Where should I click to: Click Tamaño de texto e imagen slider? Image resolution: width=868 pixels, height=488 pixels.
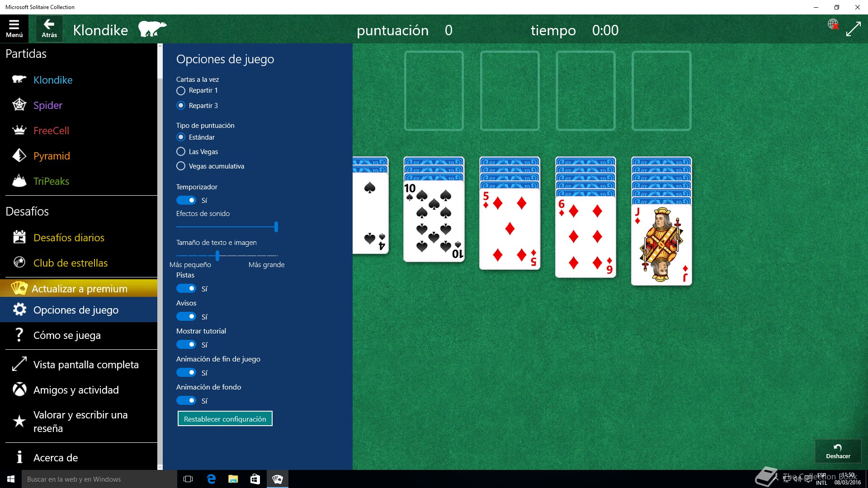227,256
